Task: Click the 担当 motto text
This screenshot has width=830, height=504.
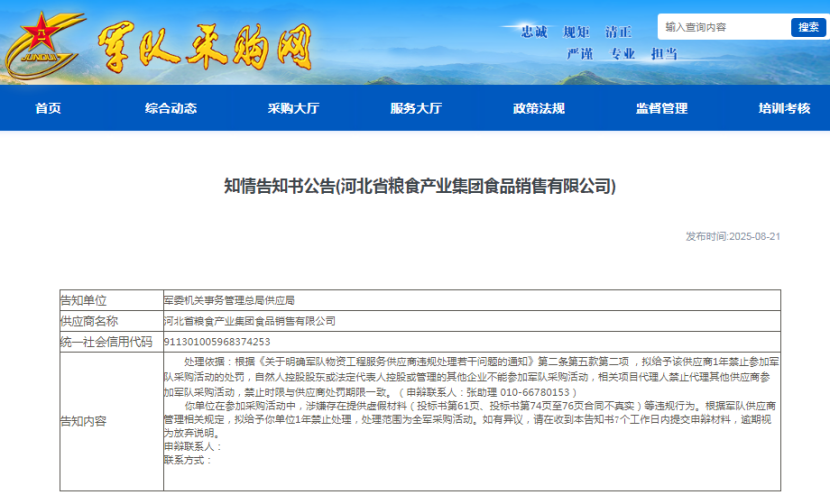Action: coord(664,54)
